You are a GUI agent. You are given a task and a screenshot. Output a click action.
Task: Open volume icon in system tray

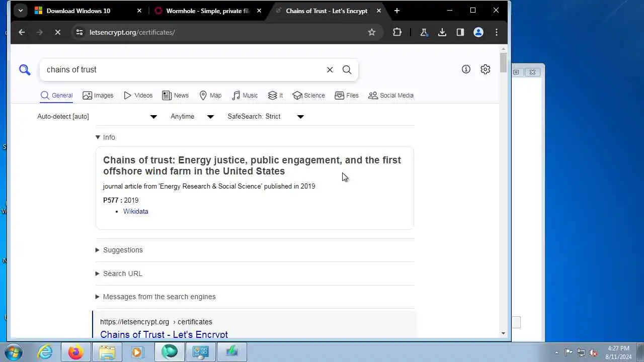click(593, 352)
